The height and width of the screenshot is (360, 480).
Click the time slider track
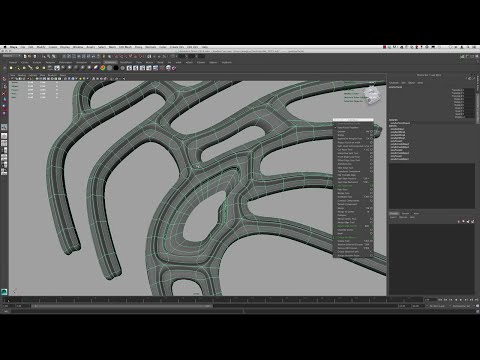pyautogui.click(x=213, y=300)
